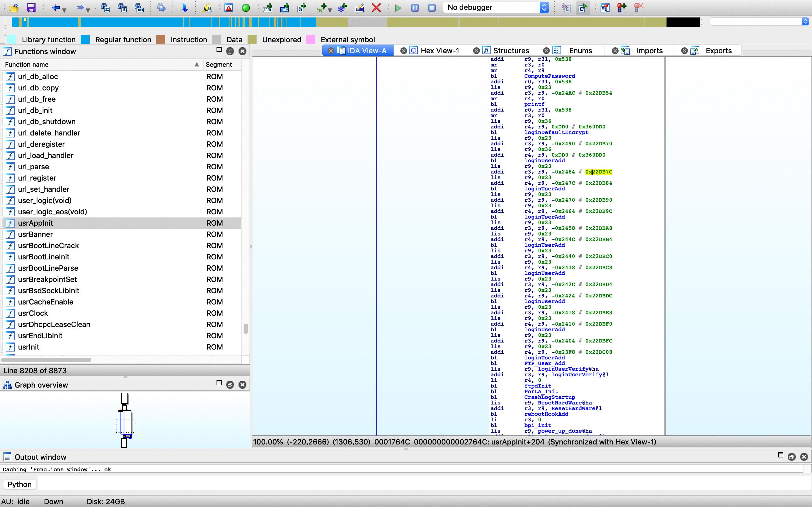Viewport: 812px width, 507px height.
Task: Open the Structures panel tab
Action: 509,51
